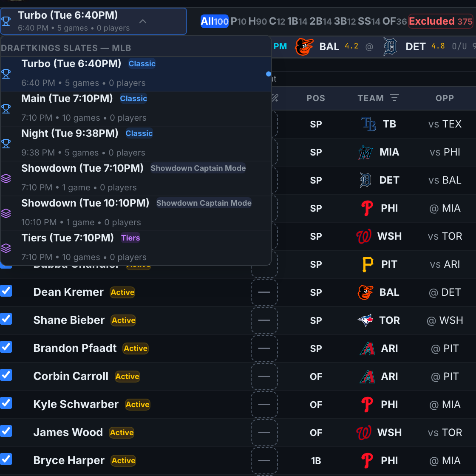Click Dean Kremer's dashed exposure box
The width and height of the screenshot is (476, 476).
coord(264,292)
